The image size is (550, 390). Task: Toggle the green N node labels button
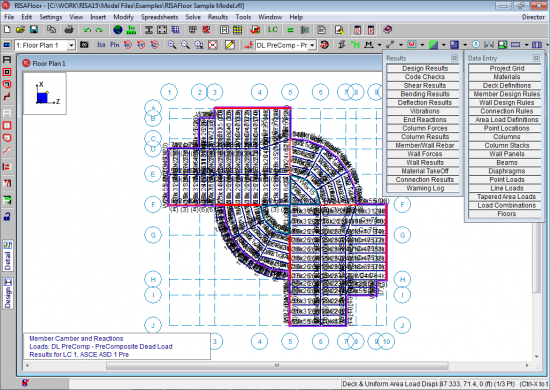355,45
